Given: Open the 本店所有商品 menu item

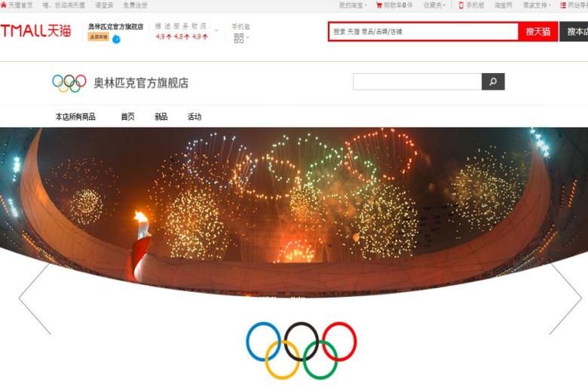Looking at the screenshot, I should point(75,117).
